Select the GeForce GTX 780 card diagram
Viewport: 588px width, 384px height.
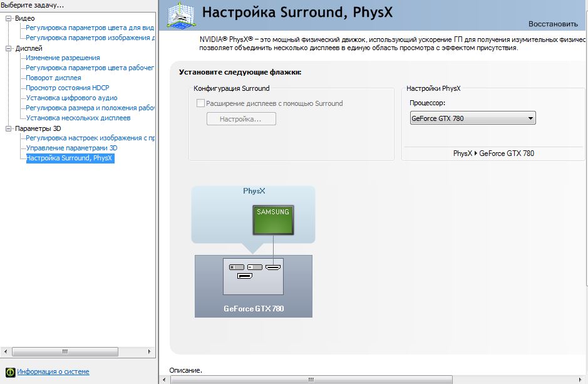coord(254,286)
